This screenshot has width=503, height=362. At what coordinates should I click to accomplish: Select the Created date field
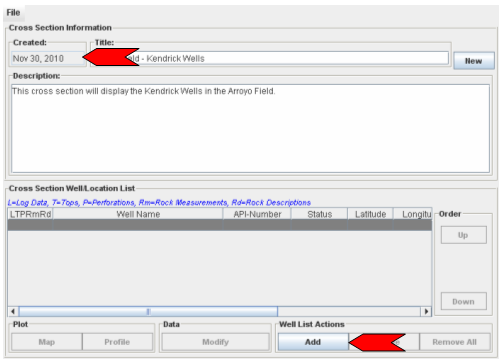click(x=47, y=58)
